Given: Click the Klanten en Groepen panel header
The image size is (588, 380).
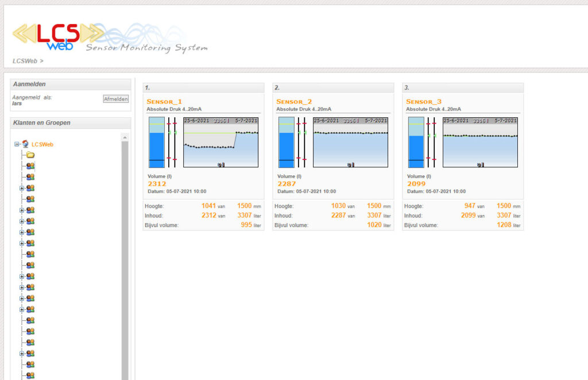Looking at the screenshot, I should 71,123.
